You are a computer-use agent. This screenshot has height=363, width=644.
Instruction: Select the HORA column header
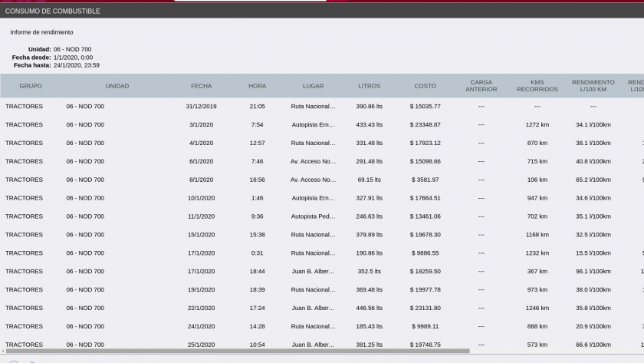257,86
